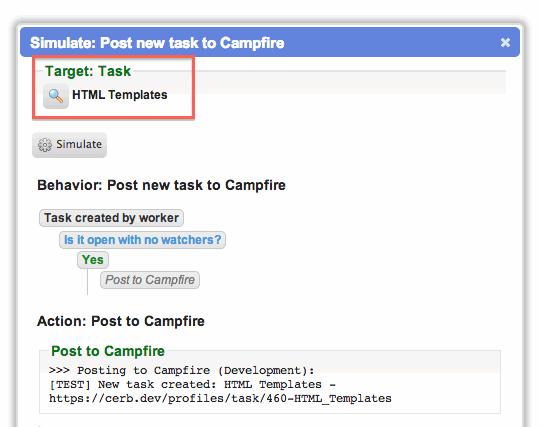Click the '>>> Posting to Campfire (Development):' line
The height and width of the screenshot is (427, 541).
181,370
